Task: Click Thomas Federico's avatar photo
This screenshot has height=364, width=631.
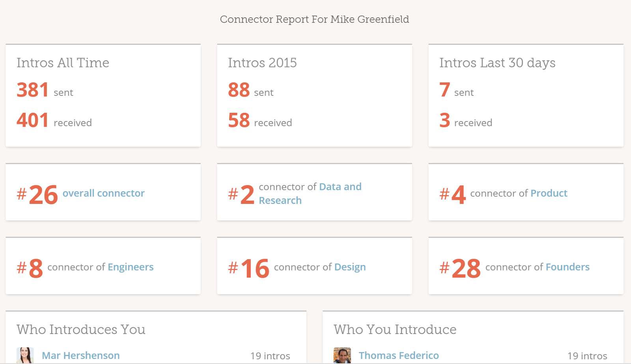Action: (342, 355)
